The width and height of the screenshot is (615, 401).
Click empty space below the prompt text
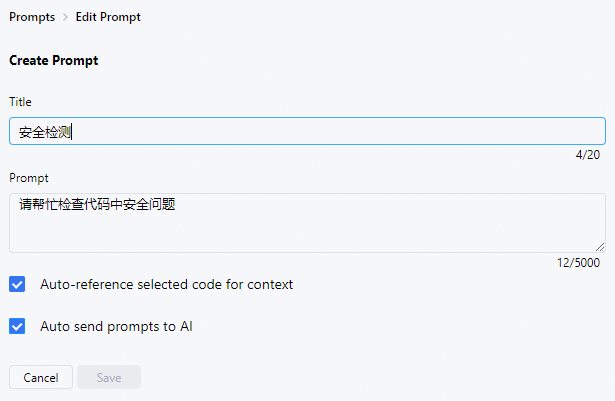pos(307,233)
